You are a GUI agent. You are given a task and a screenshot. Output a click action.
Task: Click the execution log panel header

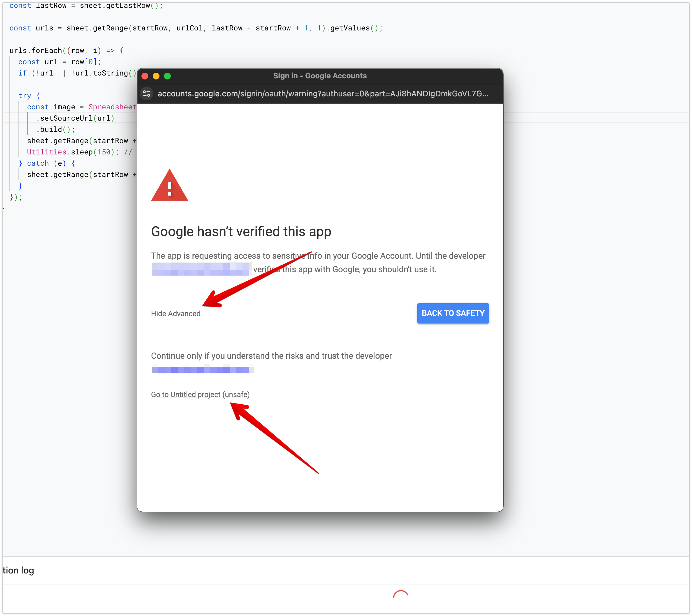tap(345, 570)
